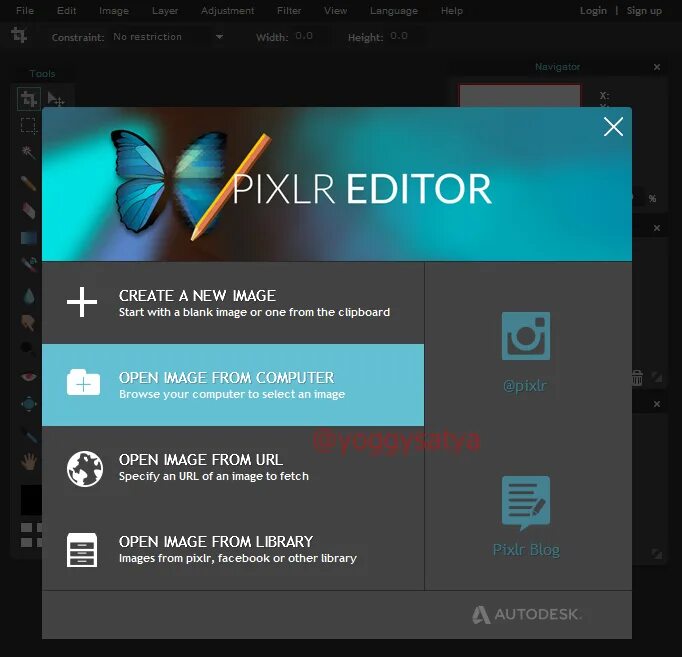
Task: Select the Dodge tool
Action: click(x=27, y=347)
